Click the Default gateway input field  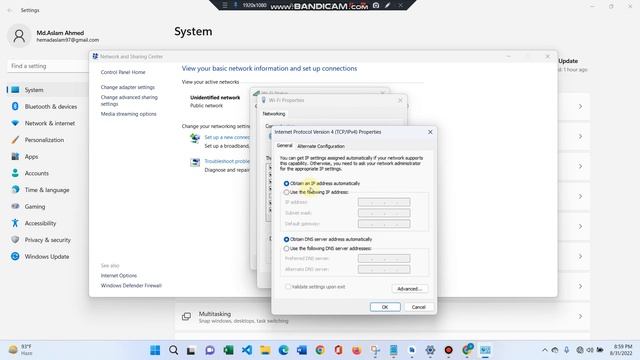tap(384, 224)
